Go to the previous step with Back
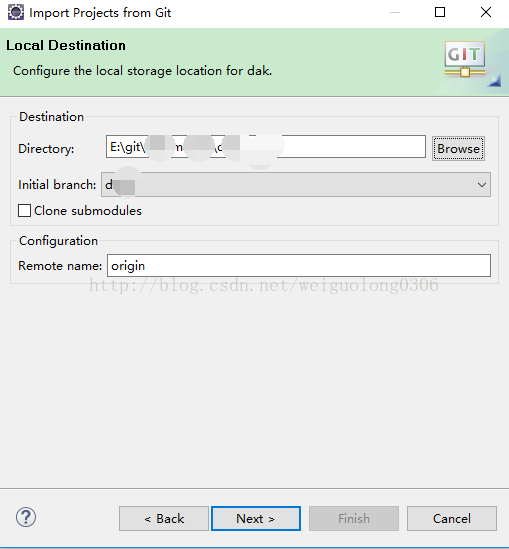Screen dimensions: 509x549 point(164,519)
